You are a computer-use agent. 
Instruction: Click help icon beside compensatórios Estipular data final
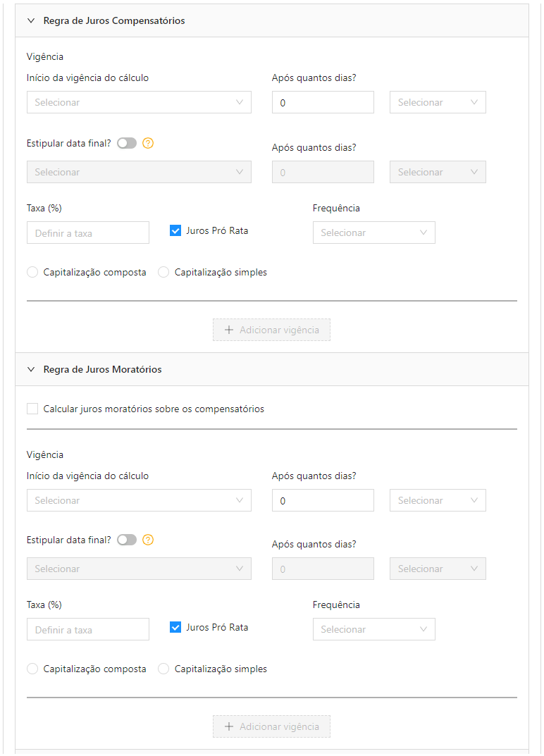(x=148, y=143)
